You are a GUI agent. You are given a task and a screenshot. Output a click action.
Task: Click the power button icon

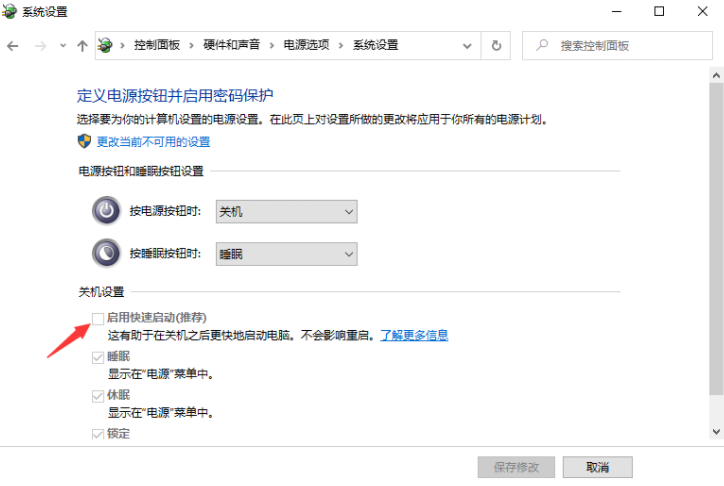tap(105, 211)
